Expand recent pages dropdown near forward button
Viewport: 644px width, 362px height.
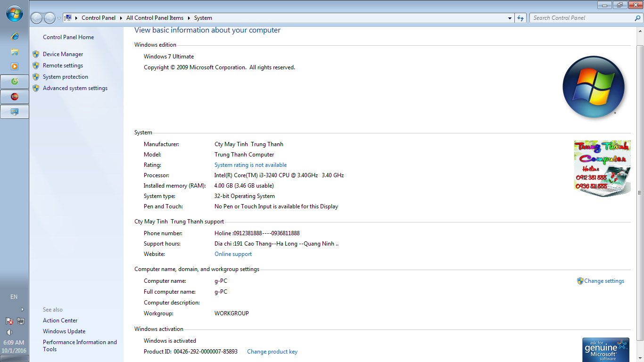59,18
